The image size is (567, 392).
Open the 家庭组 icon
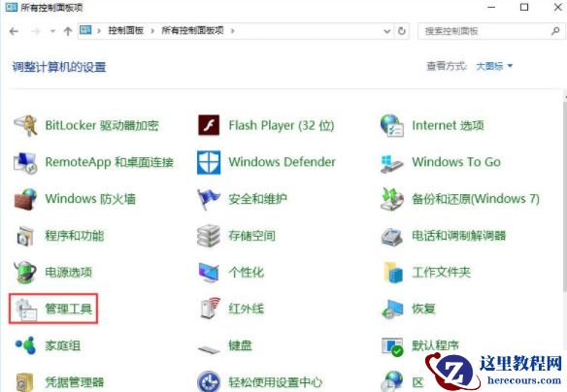25,345
